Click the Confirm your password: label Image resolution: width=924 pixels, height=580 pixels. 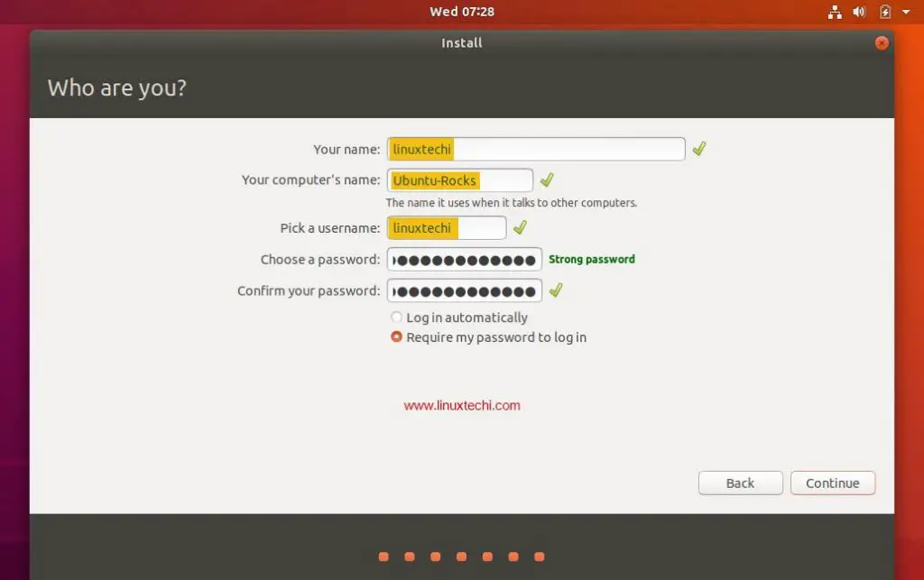click(x=309, y=290)
